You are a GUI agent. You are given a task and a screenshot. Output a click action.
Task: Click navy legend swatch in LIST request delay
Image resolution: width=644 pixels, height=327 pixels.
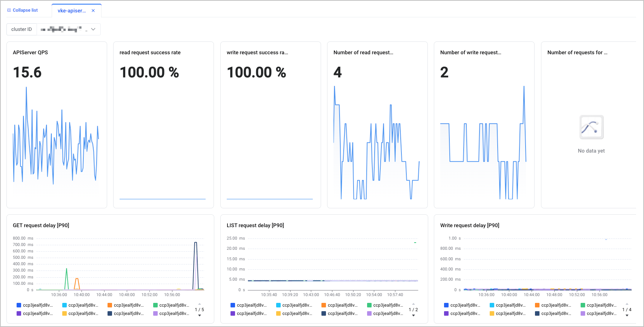(x=324, y=313)
